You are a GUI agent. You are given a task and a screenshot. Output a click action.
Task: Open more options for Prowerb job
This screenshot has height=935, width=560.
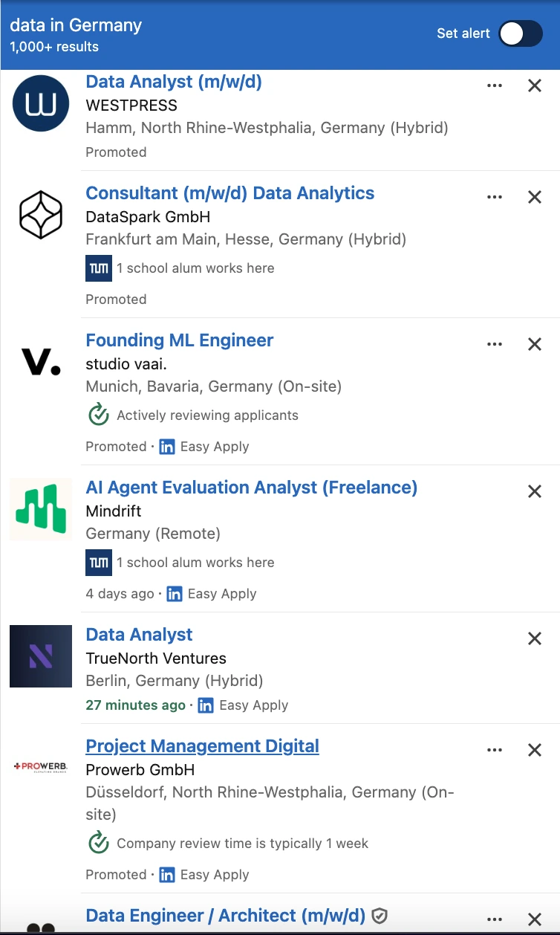[495, 750]
